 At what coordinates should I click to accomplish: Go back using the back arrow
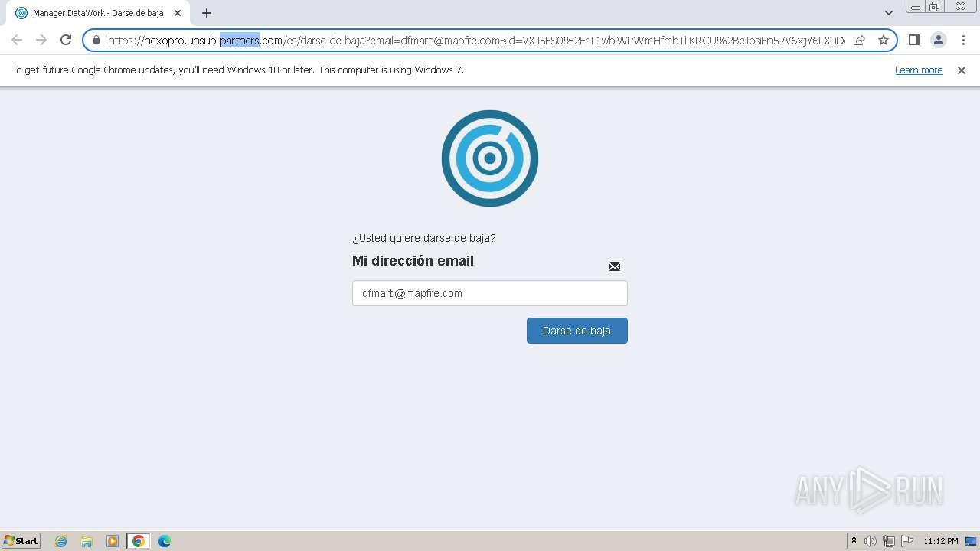17,40
